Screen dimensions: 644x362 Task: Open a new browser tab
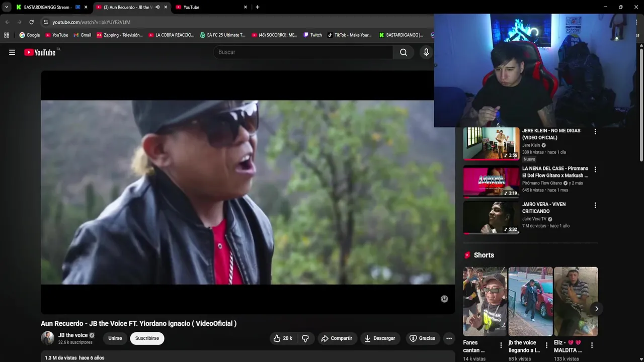coord(258,7)
